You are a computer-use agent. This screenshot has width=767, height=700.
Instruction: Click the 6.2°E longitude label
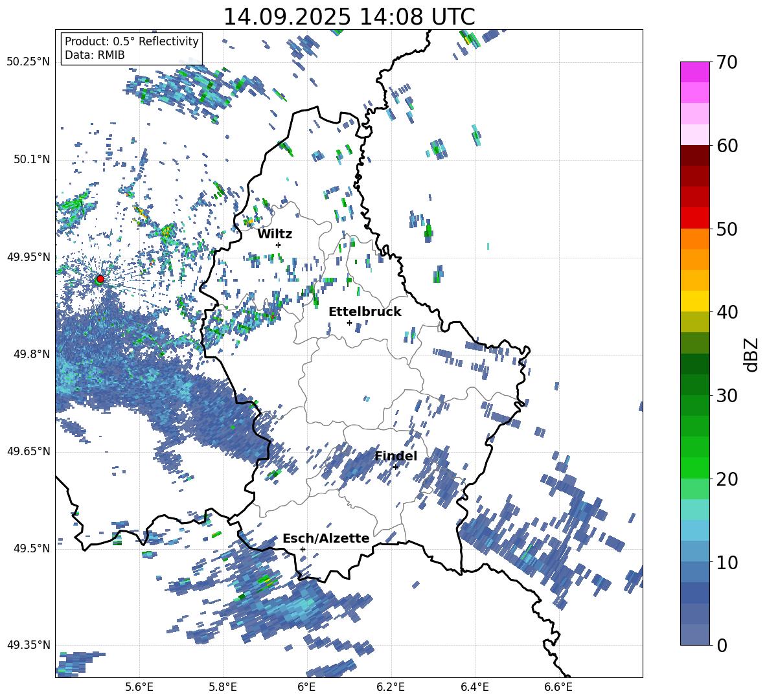[391, 688]
